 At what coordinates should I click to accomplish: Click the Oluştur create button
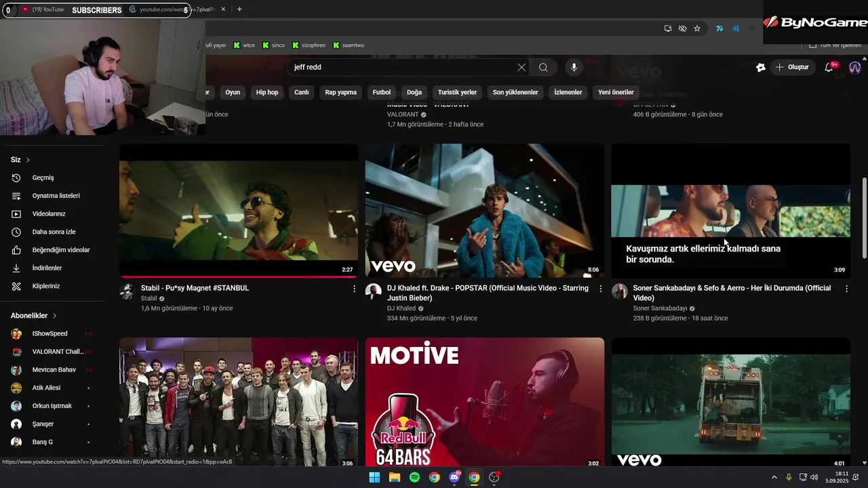793,67
